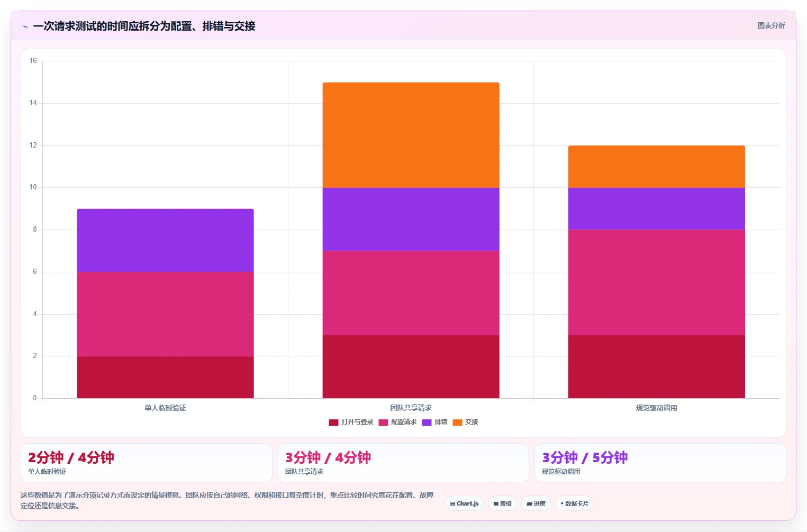Screen dimensions: 807x532
Task: Click the 图表分析 label in header
Action: (x=771, y=25)
